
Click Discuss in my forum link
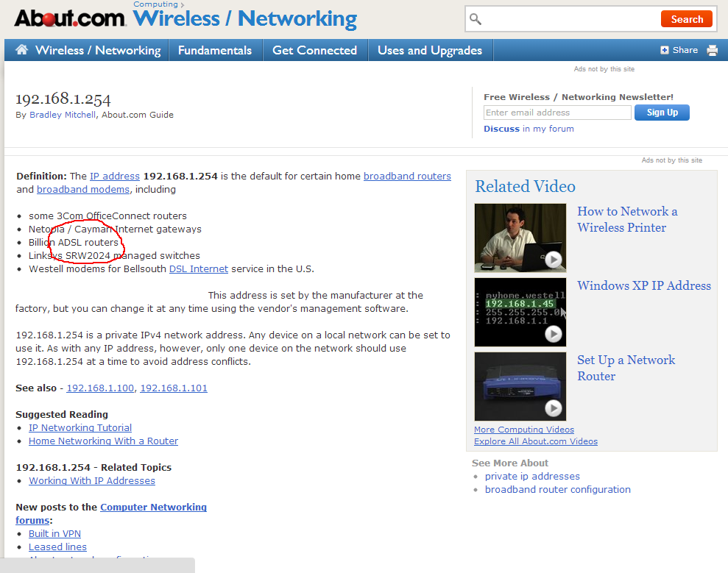[x=529, y=129]
